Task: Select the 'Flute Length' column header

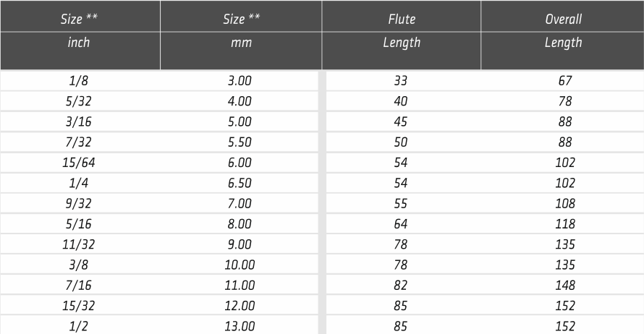Action: click(402, 31)
